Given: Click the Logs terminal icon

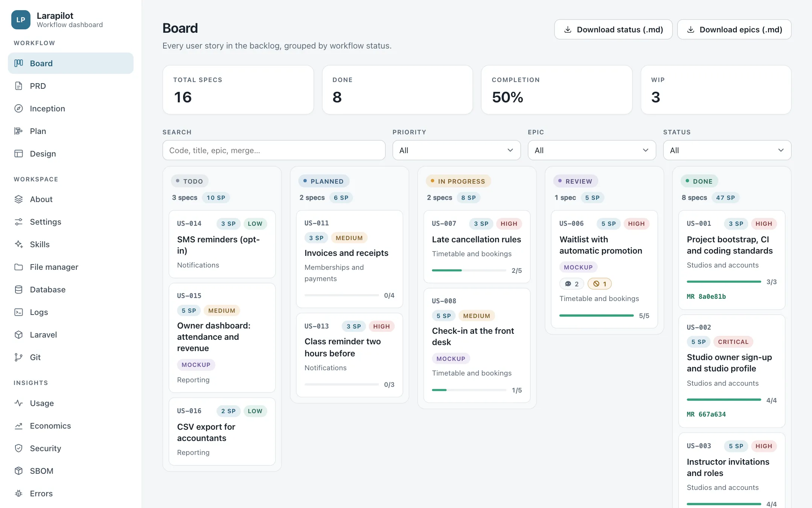Looking at the screenshot, I should [19, 312].
